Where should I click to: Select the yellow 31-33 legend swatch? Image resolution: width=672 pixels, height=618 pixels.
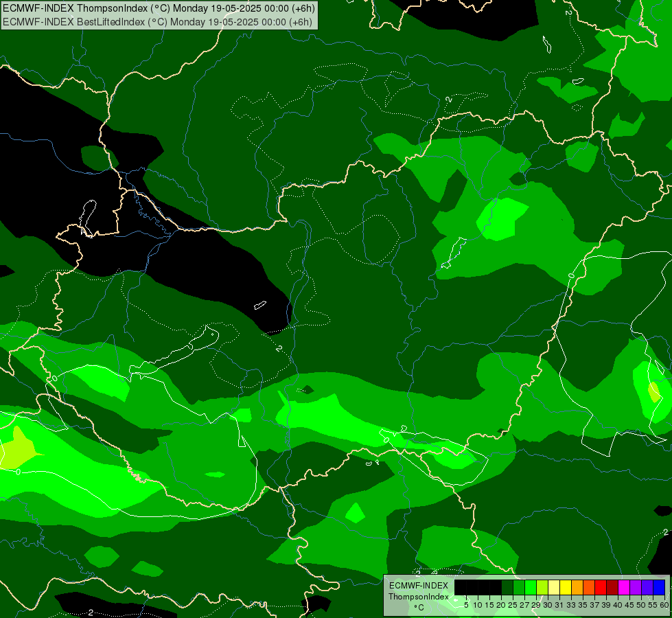[566, 587]
